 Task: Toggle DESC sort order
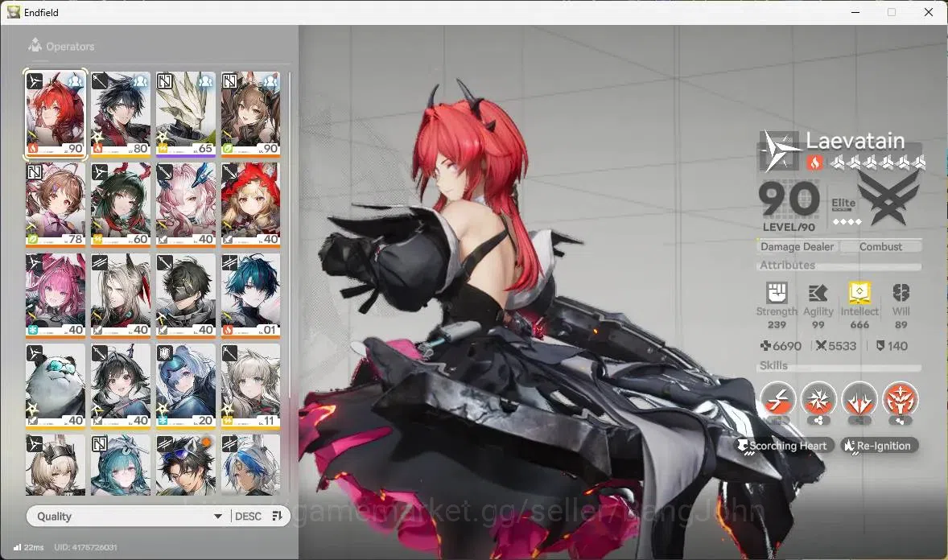(x=248, y=517)
